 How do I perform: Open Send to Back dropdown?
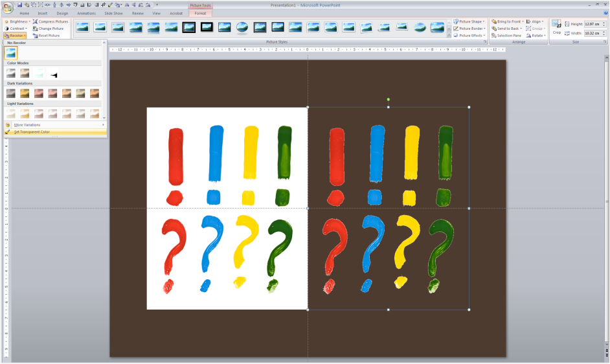[x=506, y=28]
